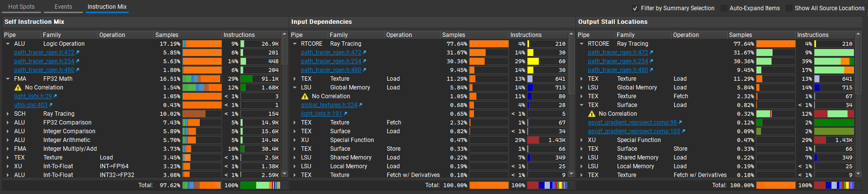Sort Input Dependencies by Family column header
The height and width of the screenshot is (194, 868).
[356, 35]
